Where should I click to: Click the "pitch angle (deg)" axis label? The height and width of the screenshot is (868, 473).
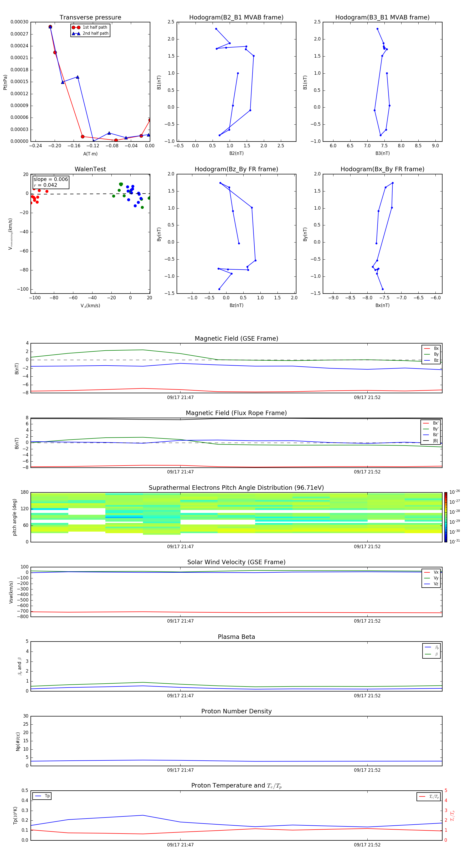(x=14, y=517)
